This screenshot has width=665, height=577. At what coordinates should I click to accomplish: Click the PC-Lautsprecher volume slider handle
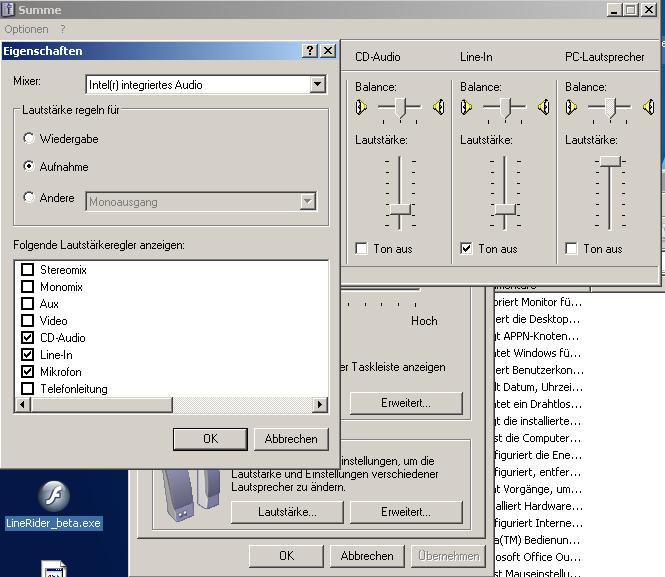pos(609,161)
